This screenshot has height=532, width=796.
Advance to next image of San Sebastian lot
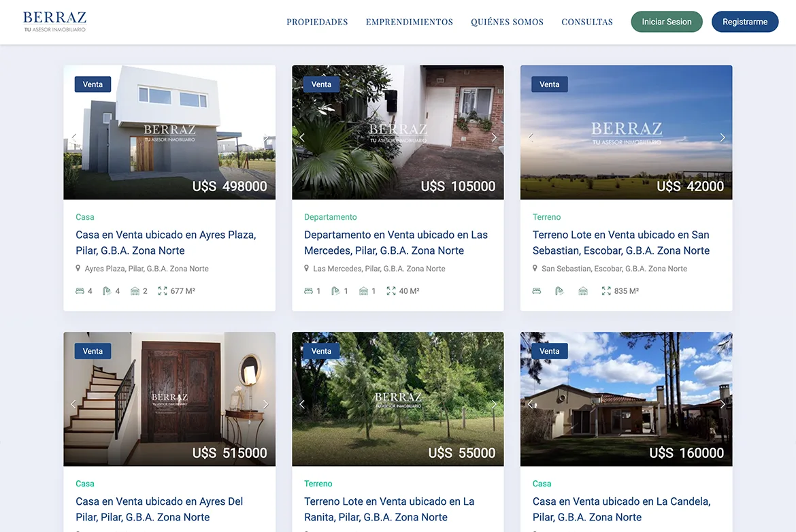[723, 137]
